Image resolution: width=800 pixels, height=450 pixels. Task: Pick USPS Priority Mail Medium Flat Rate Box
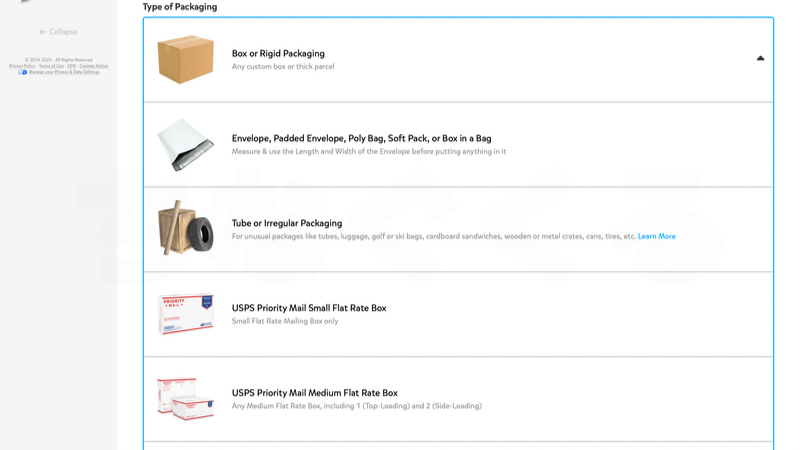click(458, 399)
